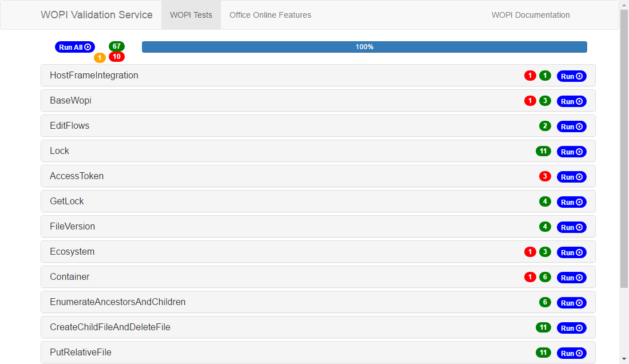Click the scrollbar down arrow

pos(624,359)
